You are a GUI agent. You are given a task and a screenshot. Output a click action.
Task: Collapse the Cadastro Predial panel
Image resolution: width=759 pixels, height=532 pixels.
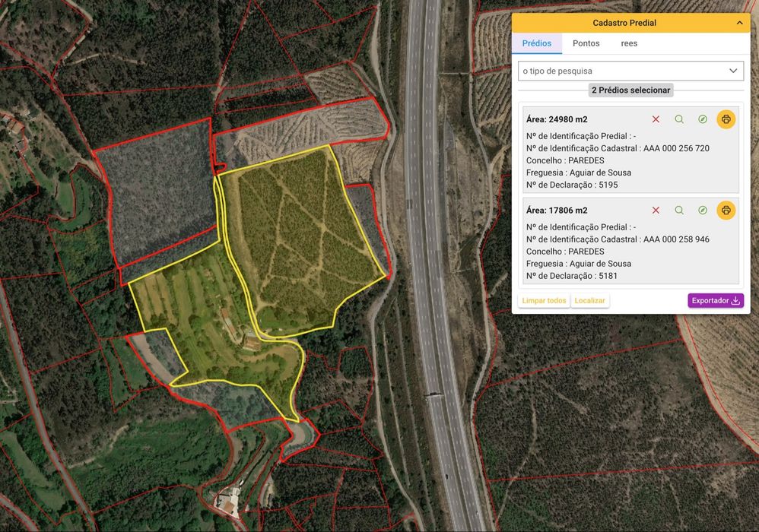pos(740,23)
